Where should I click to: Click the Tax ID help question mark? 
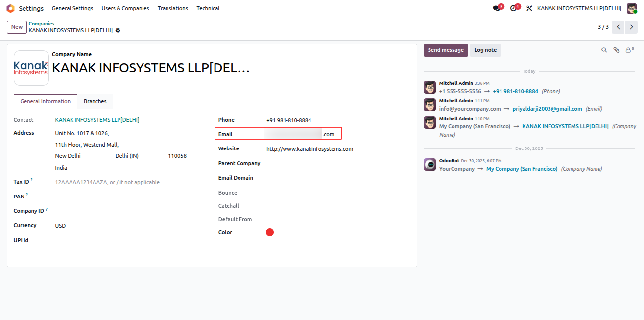(32, 180)
